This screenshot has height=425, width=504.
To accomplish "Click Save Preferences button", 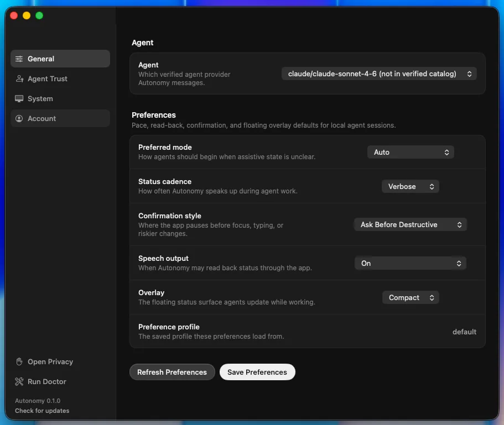I will [257, 372].
